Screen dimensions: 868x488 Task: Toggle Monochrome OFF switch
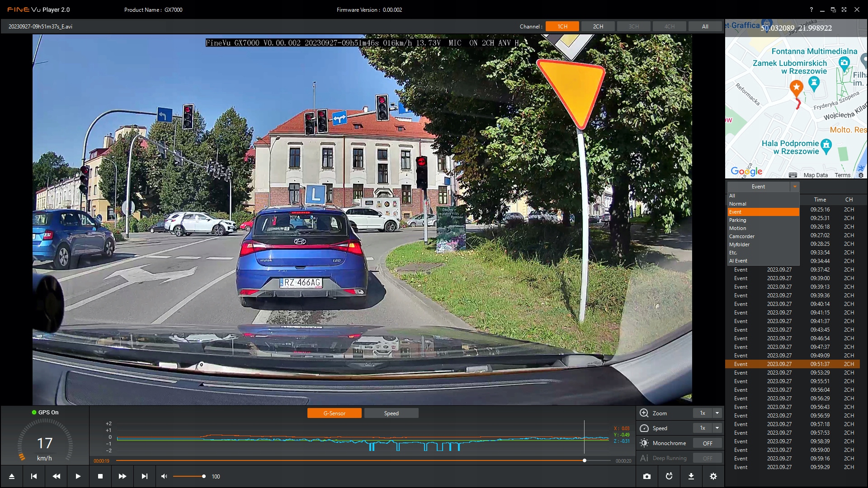(708, 443)
